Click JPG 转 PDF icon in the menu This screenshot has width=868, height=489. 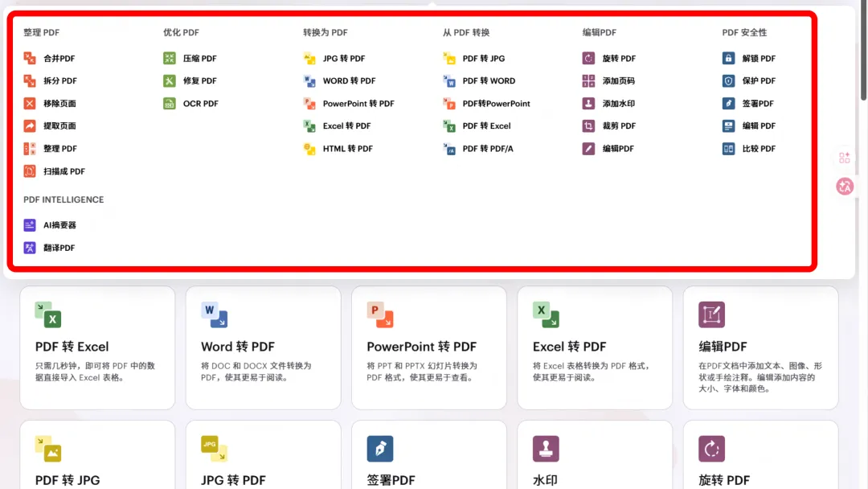pyautogui.click(x=309, y=58)
